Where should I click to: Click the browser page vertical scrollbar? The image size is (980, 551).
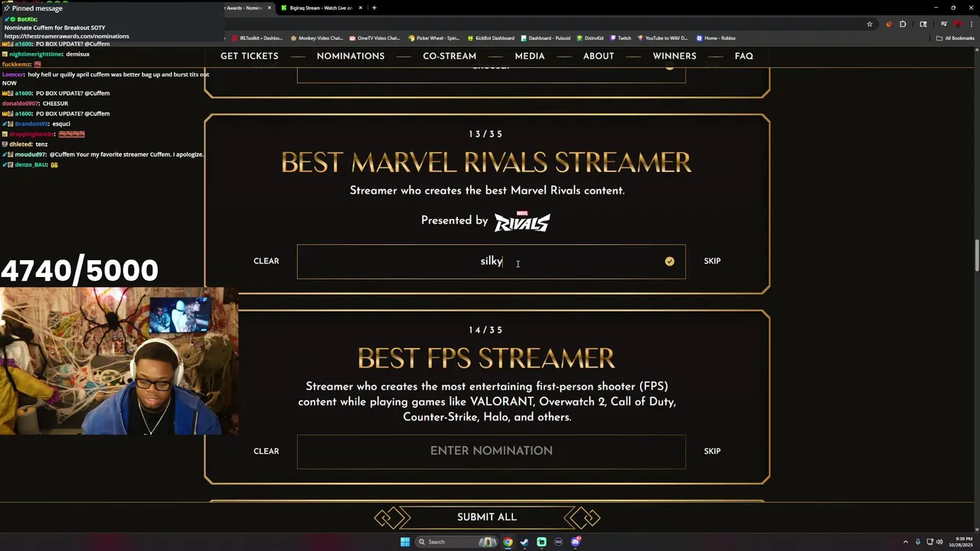[x=976, y=256]
